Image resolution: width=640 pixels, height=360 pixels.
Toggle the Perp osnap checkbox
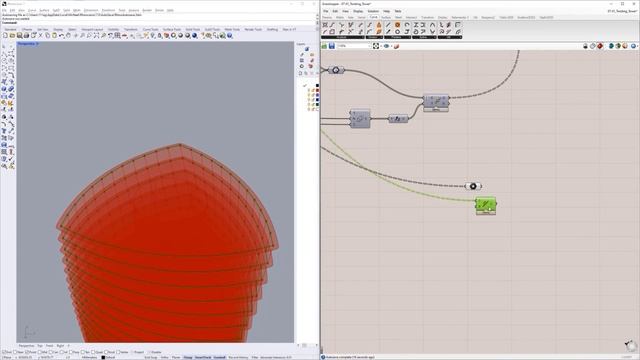pyautogui.click(x=71, y=352)
